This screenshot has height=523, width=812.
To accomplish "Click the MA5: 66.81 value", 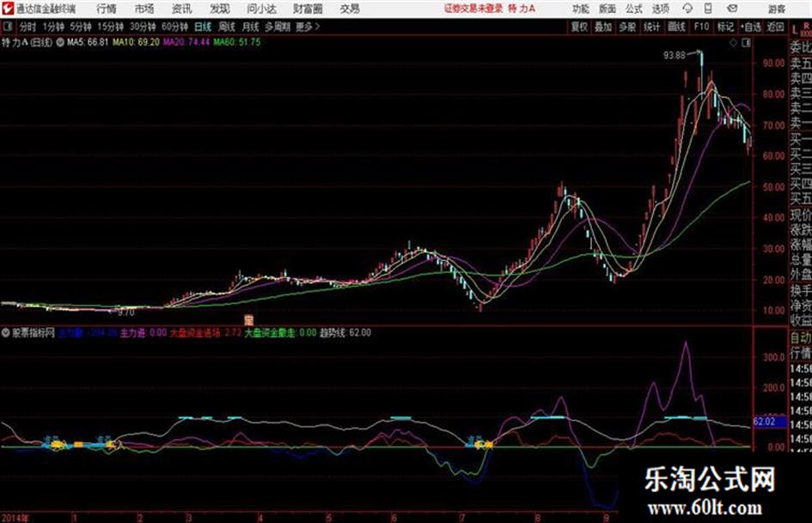I will (x=88, y=42).
